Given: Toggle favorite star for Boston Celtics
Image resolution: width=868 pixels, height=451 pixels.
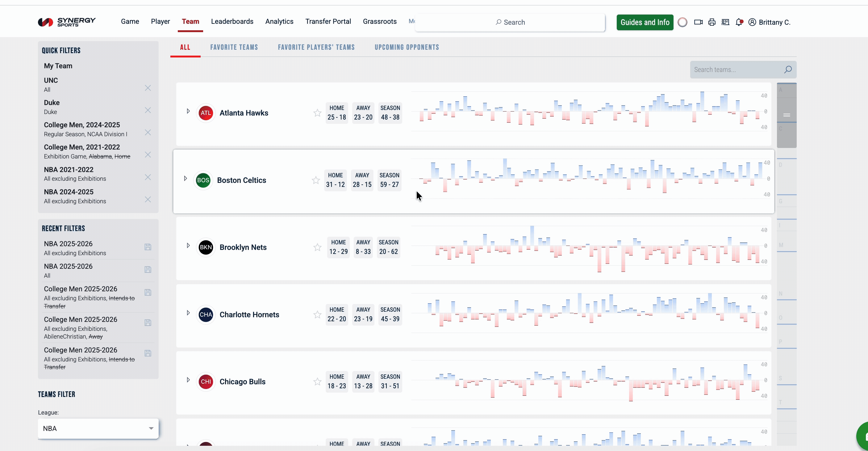Looking at the screenshot, I should (x=315, y=180).
